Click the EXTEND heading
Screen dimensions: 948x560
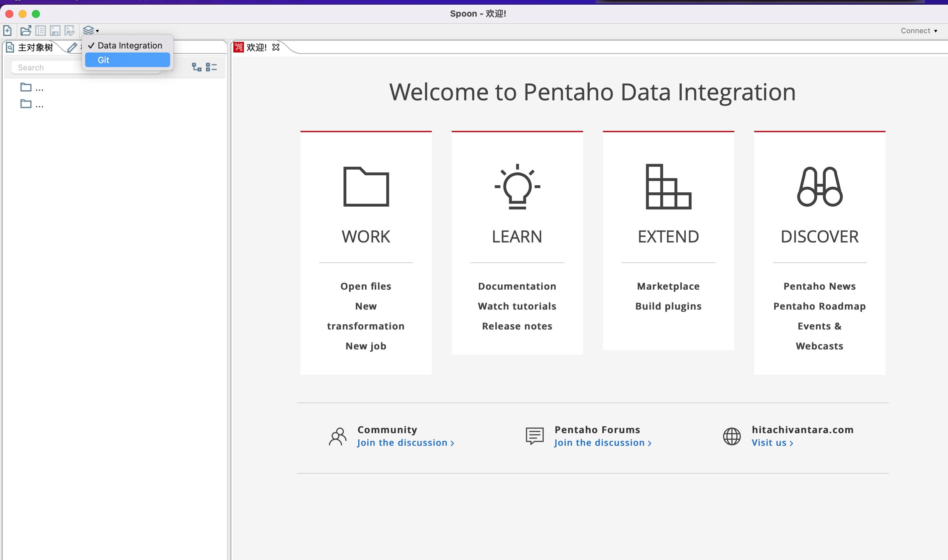[668, 236]
